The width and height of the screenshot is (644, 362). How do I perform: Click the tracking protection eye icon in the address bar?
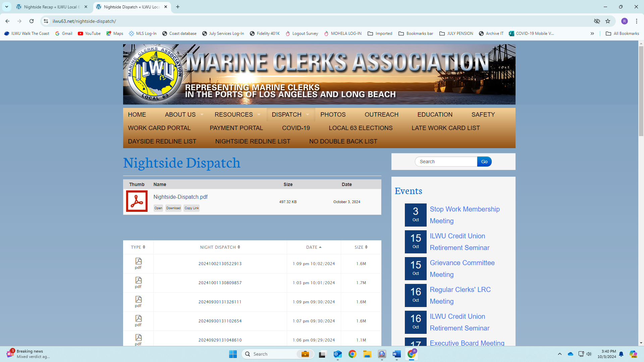point(597,21)
